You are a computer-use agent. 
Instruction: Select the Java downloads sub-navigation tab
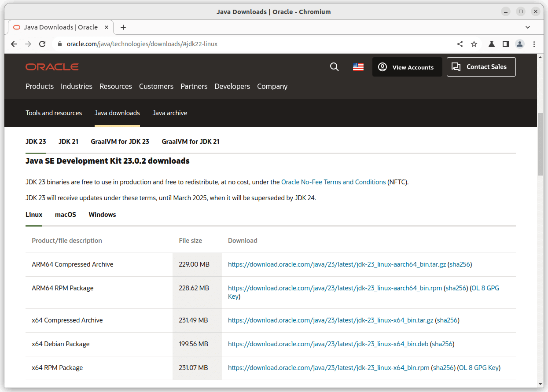coord(117,113)
